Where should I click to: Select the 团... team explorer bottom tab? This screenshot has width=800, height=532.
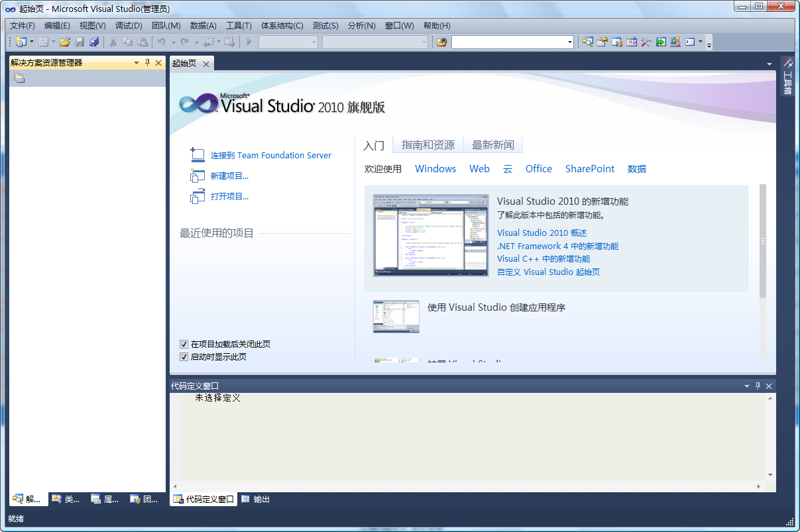[x=144, y=500]
